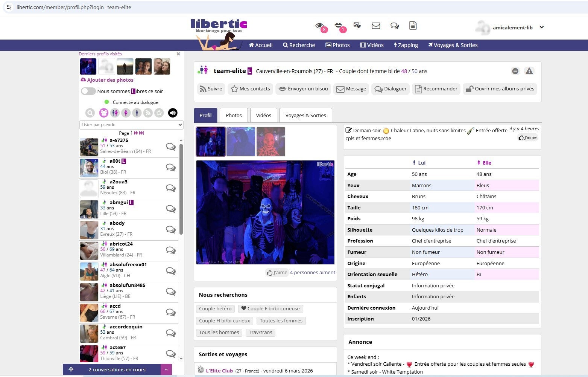Viewport: 588px width, 377px height.
Task: Select the hooded figure photo thumbnail
Action: [x=241, y=142]
